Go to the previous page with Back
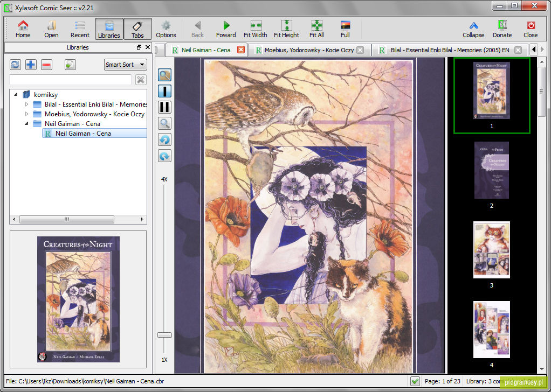This screenshot has height=392, width=551. tap(197, 29)
